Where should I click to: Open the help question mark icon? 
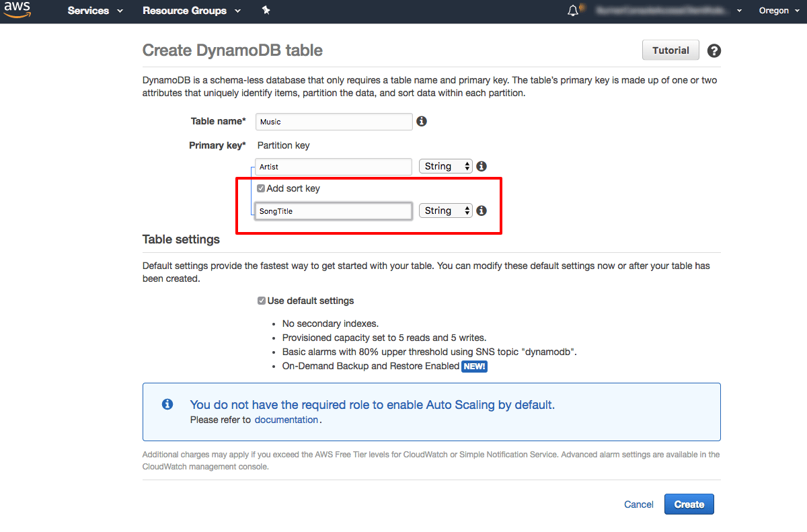(x=714, y=51)
